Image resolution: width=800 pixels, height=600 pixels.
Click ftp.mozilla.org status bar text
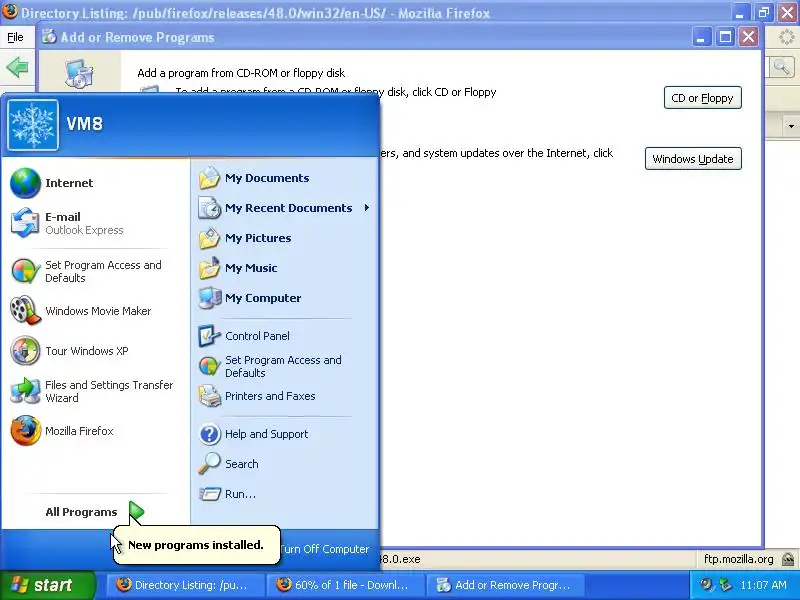click(738, 559)
